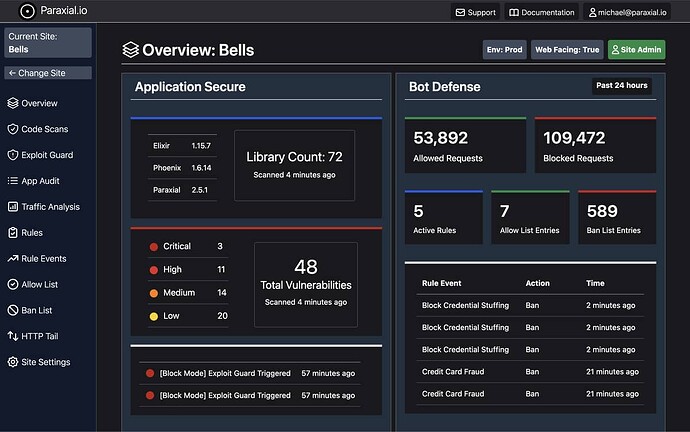
Task: Open App Audit list icon
Action: coord(13,181)
